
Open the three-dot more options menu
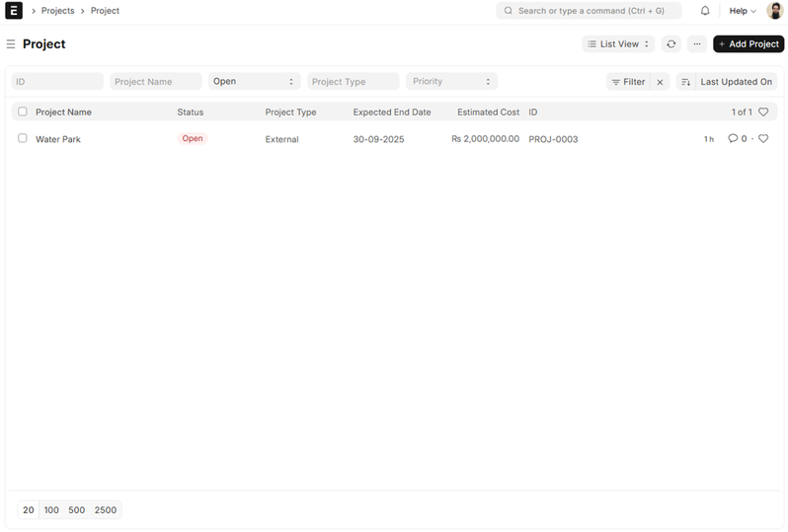click(697, 44)
